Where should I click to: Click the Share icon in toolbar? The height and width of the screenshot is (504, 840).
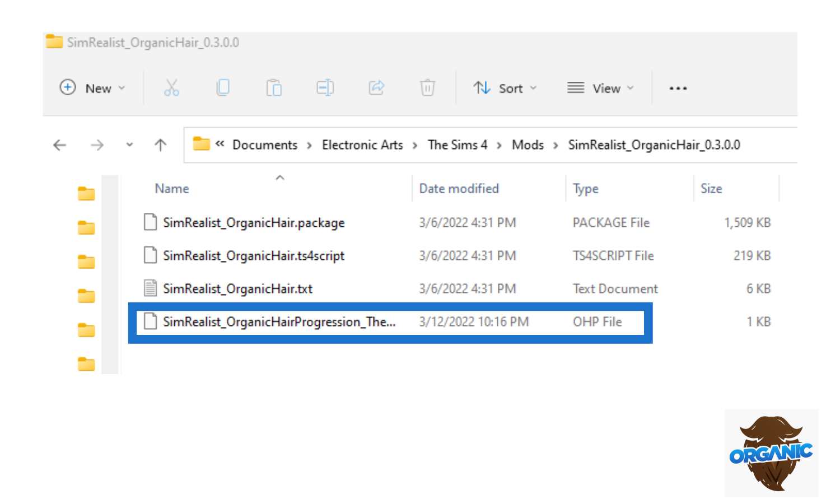click(376, 88)
